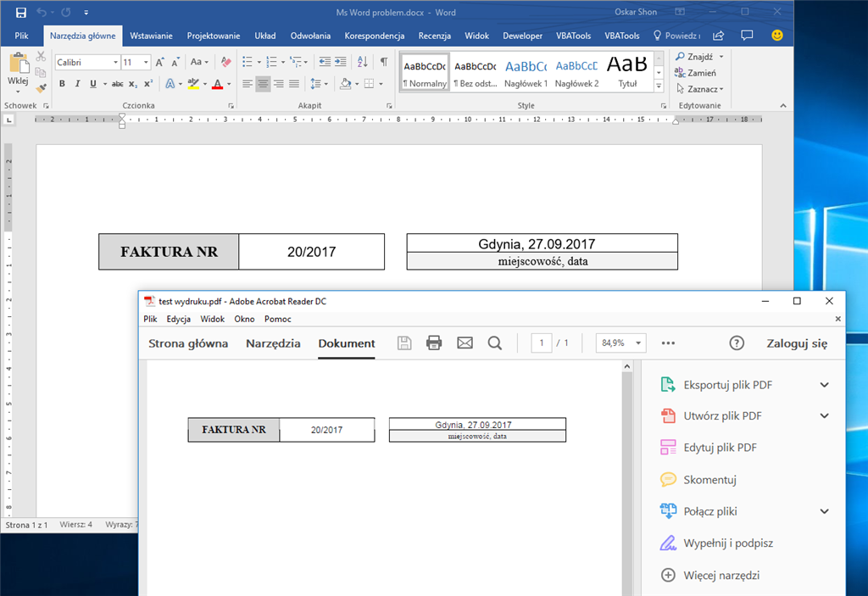Open the Wstawianie ribbon tab
The image size is (868, 596).
pyautogui.click(x=151, y=36)
